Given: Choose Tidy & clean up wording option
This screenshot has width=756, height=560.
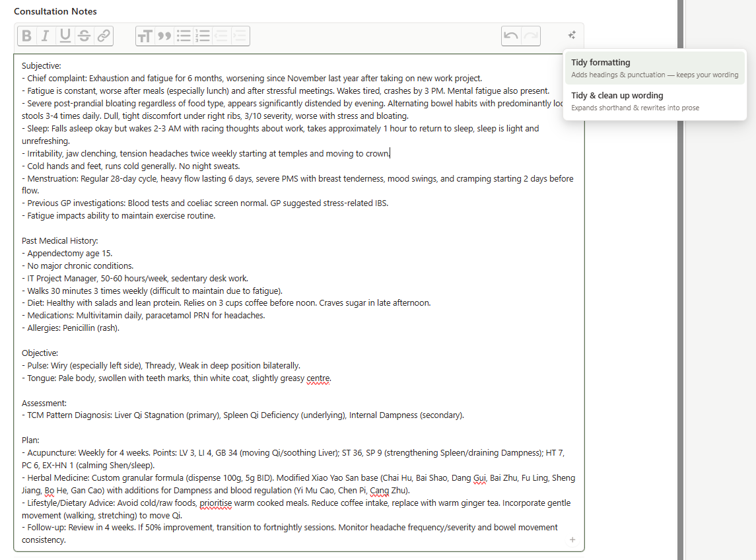Looking at the screenshot, I should 654,101.
